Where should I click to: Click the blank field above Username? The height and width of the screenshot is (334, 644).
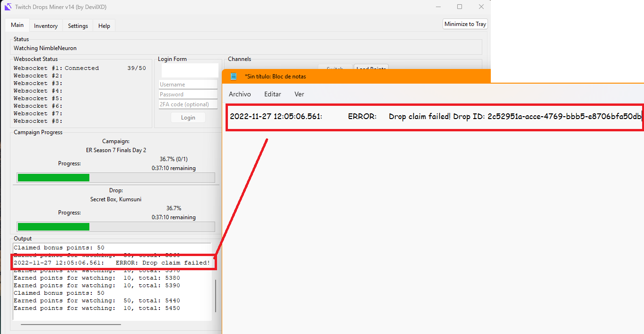(189, 70)
